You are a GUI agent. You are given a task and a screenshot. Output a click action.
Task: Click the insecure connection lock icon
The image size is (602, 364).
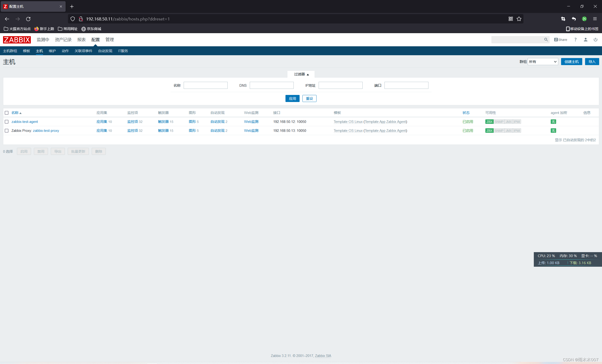[x=81, y=19]
